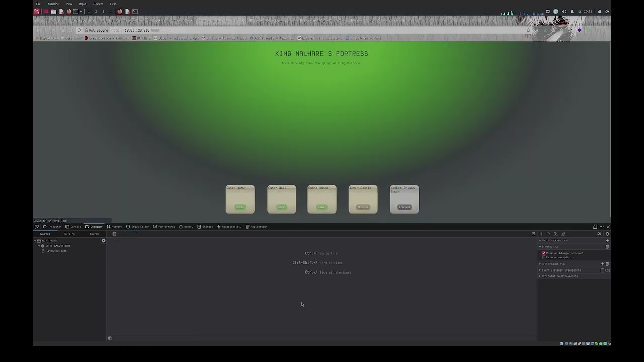Screen dimensions: 644x362
Task: Open the VM View menu
Action: click(69, 4)
